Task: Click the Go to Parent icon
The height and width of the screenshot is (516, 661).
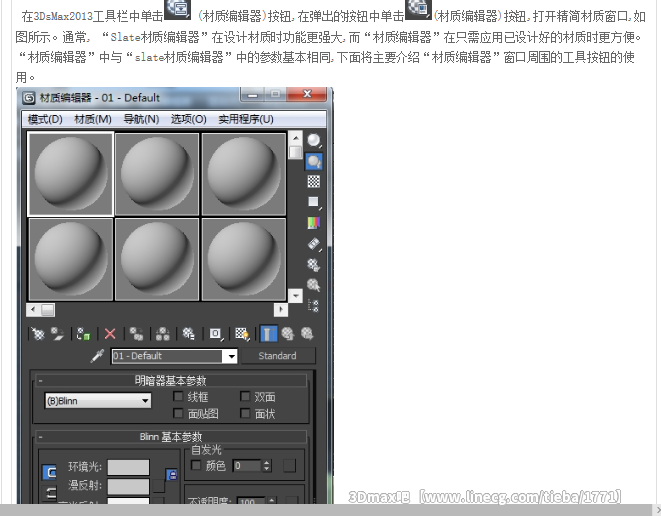Action: coord(288,334)
